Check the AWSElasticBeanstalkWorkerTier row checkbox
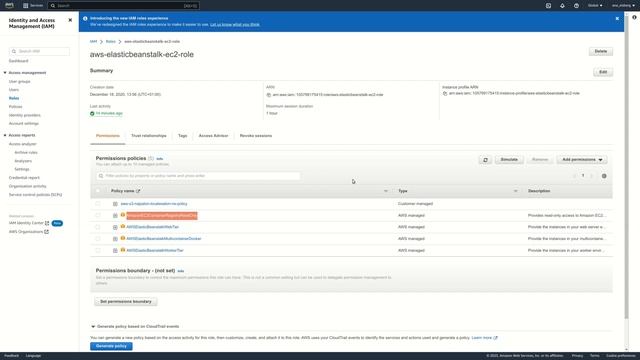Screen dimensions: 640x360 click(98, 250)
